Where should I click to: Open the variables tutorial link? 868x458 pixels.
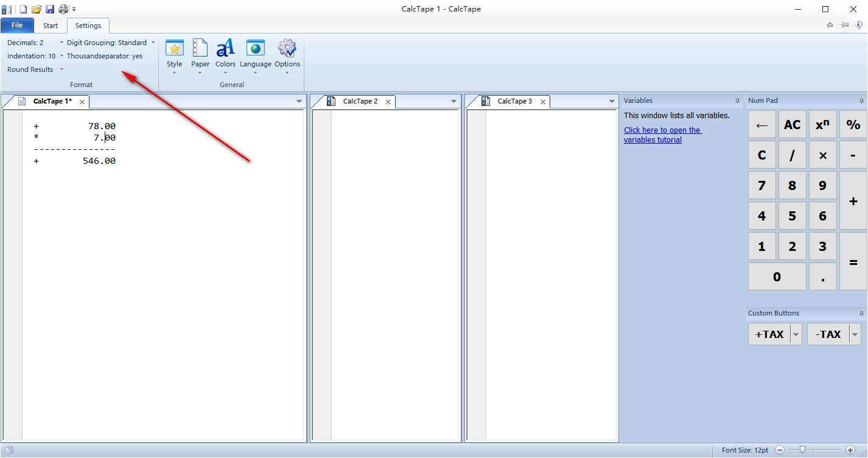tap(662, 135)
